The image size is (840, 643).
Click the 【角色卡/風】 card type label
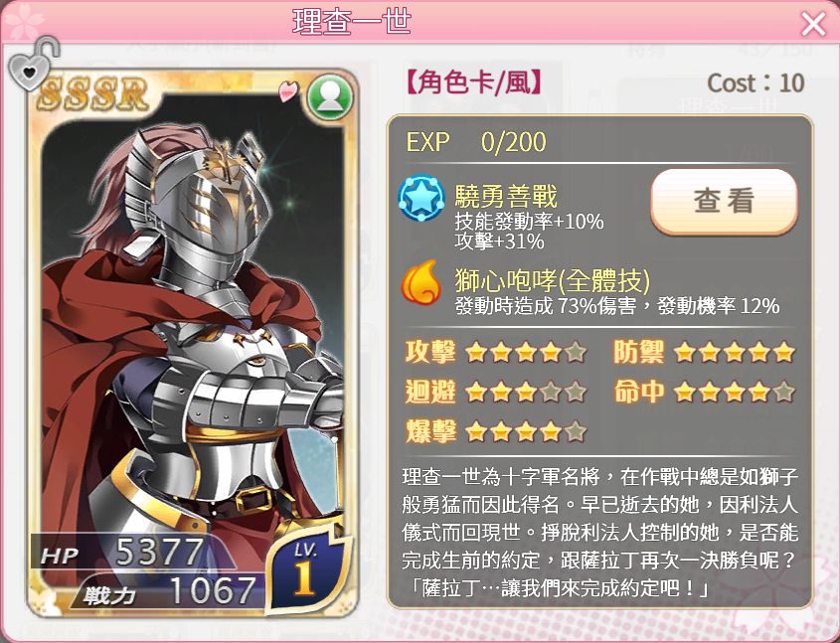coord(473,83)
